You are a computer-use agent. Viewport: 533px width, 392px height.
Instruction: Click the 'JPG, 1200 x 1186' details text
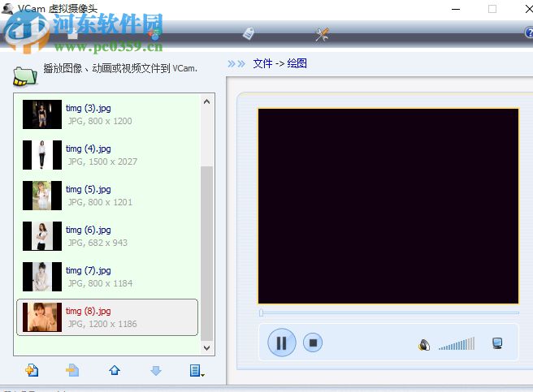pyautogui.click(x=102, y=324)
